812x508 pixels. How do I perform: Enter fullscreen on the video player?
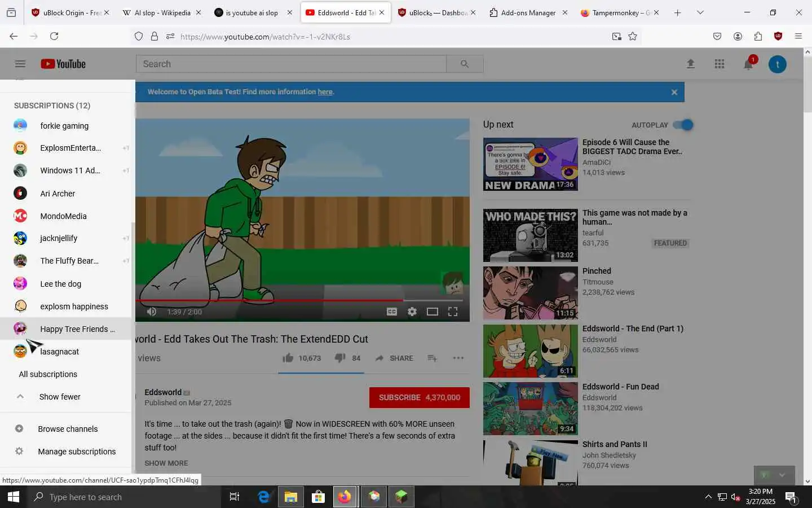[453, 312]
